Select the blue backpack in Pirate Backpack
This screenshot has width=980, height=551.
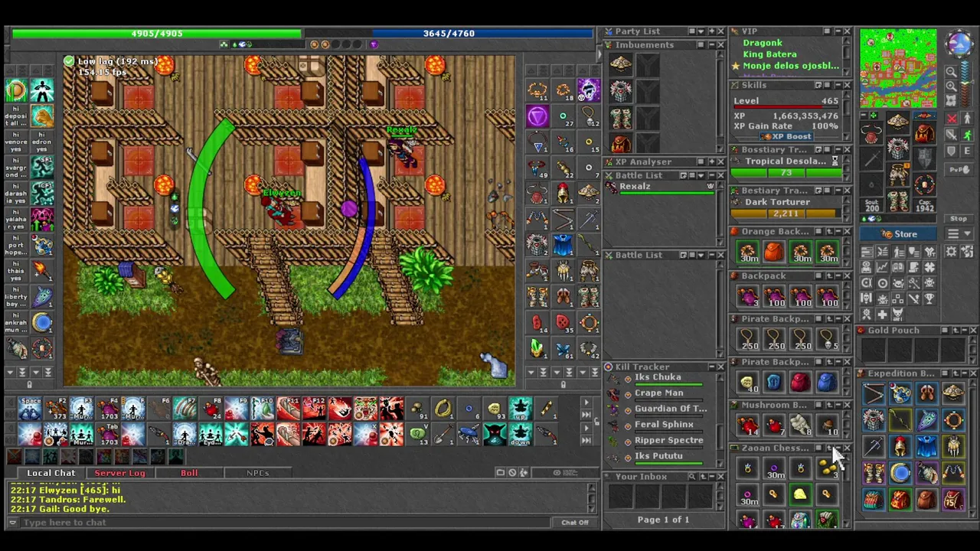tap(826, 382)
